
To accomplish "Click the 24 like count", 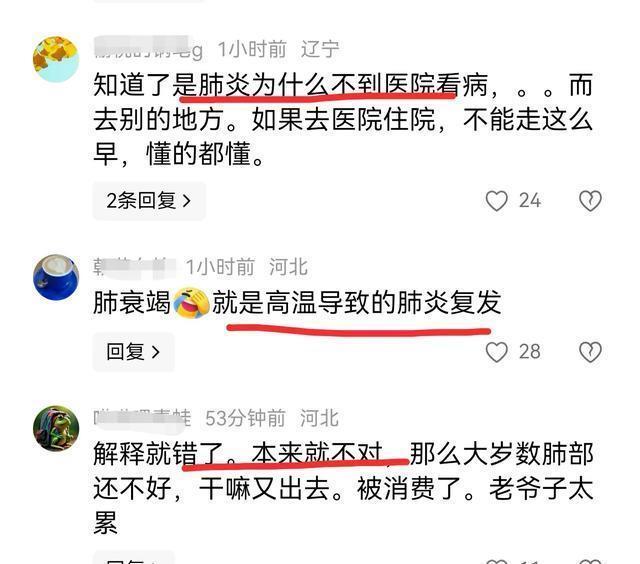I will [530, 201].
